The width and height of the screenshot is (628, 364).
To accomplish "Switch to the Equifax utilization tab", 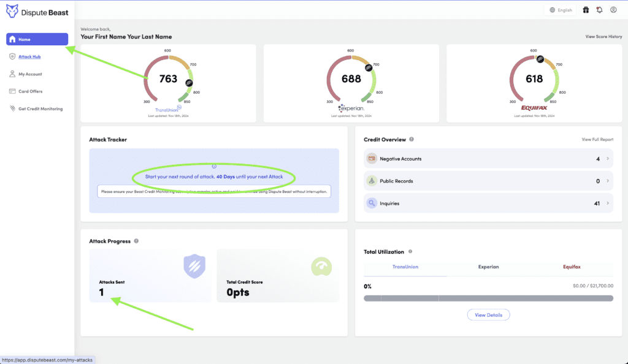I will coord(571,267).
